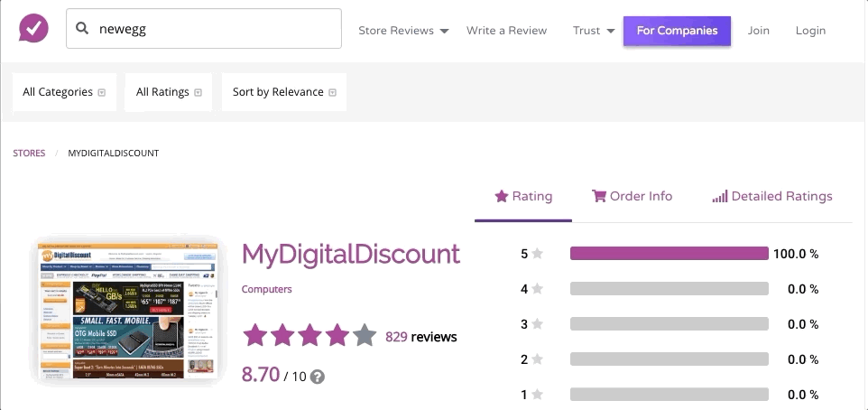
Task: Expand the All Ratings filter
Action: tap(169, 92)
